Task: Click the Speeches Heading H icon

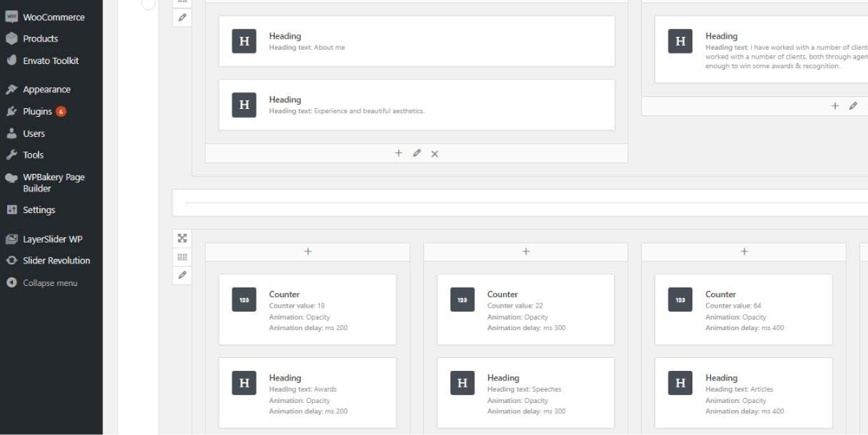Action: coord(462,383)
